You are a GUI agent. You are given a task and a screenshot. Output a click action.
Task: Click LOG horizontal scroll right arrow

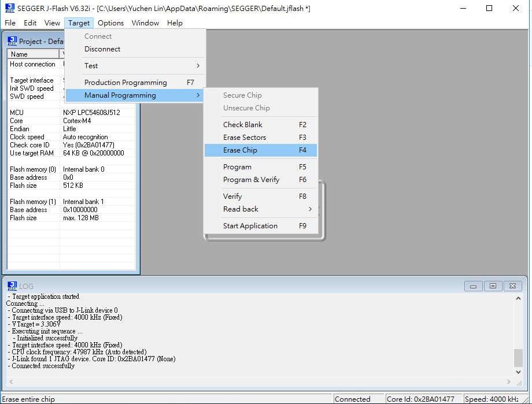tap(509, 381)
